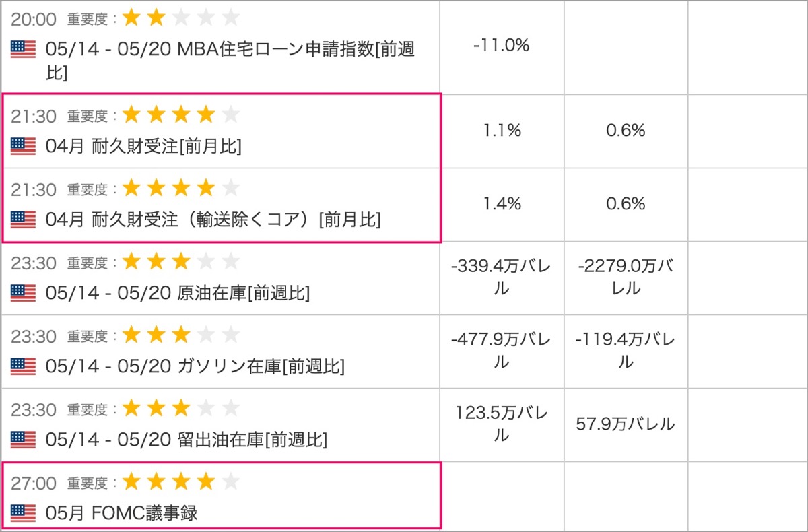Click the 123.5万バレル previous value cell
This screenshot has width=808, height=532.
[x=502, y=425]
